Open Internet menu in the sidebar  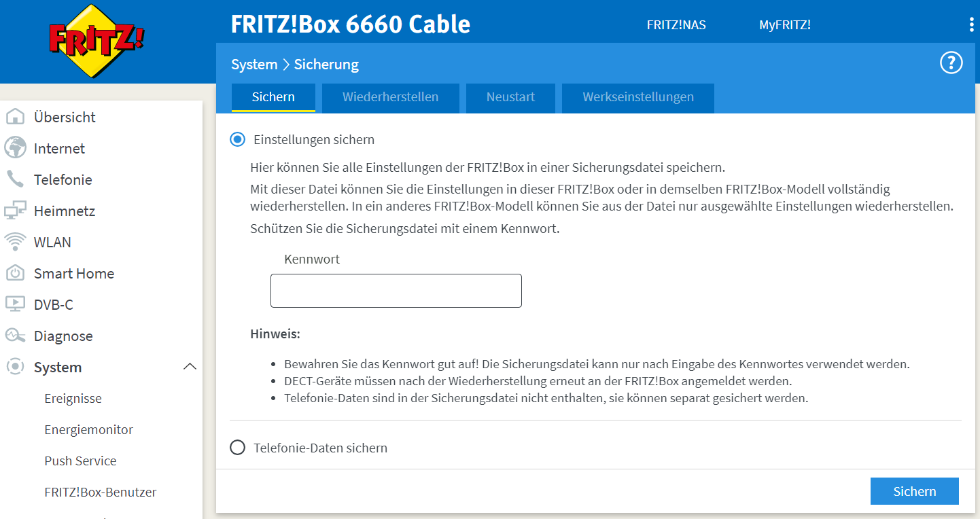click(x=59, y=148)
